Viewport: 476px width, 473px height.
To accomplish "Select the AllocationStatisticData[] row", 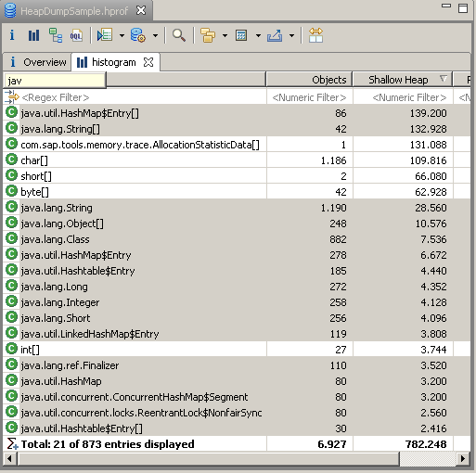I will click(237, 145).
